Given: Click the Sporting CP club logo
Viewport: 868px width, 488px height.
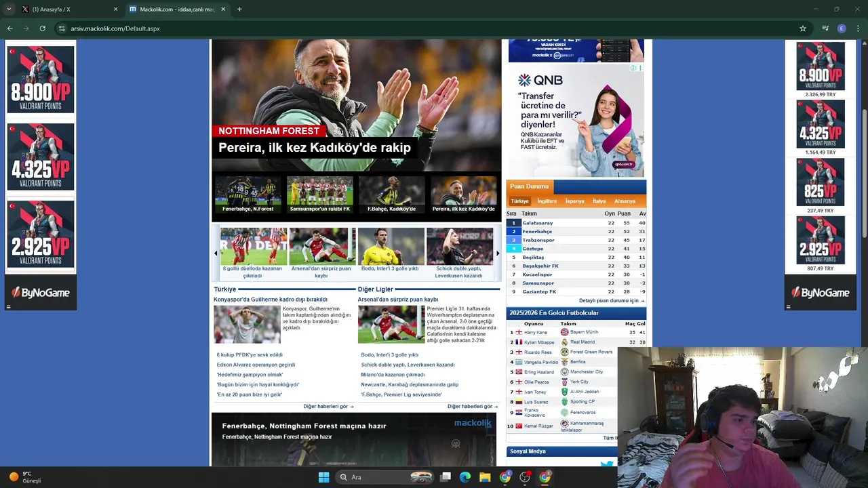Looking at the screenshot, I should click(x=564, y=402).
